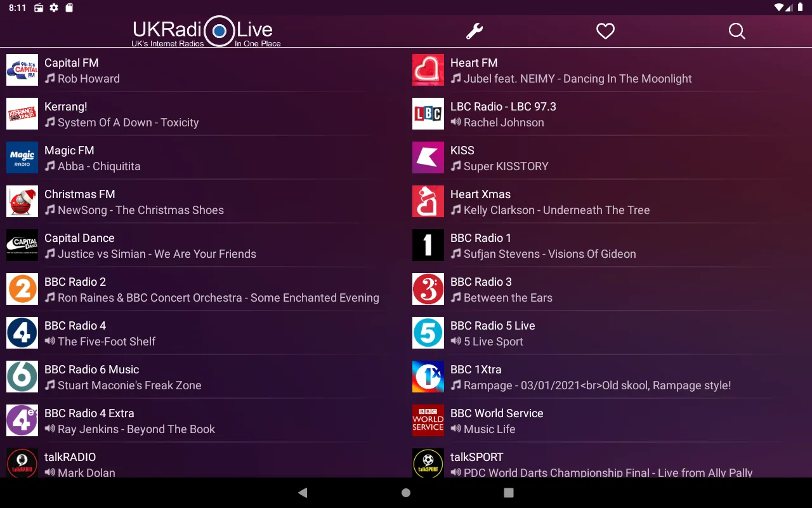Tap 'Stuart Maconie's Freak Zone' text

[x=129, y=385]
